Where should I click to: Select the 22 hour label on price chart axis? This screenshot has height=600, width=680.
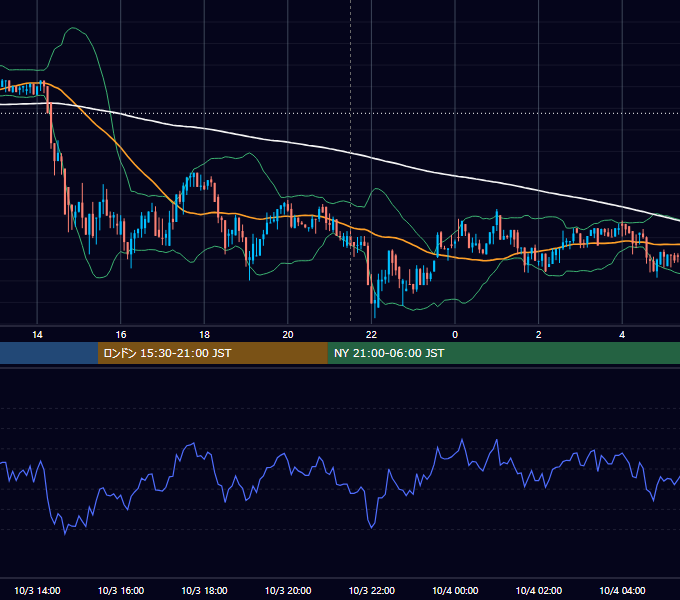[x=371, y=335]
